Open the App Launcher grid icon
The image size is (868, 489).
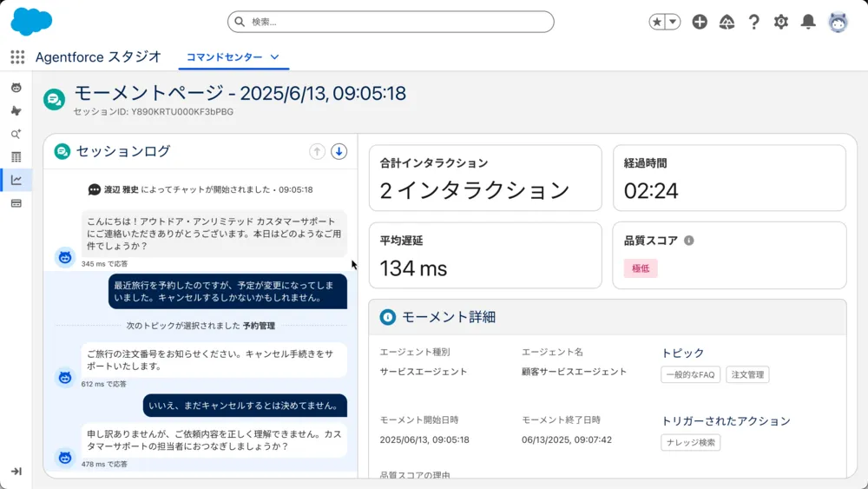[x=17, y=56]
